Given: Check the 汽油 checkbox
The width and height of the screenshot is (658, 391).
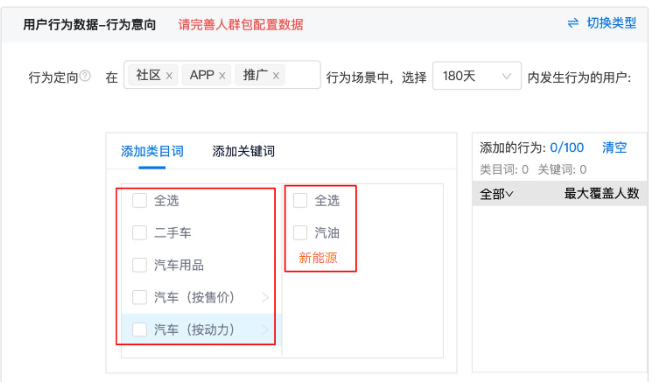Looking at the screenshot, I should 300,233.
